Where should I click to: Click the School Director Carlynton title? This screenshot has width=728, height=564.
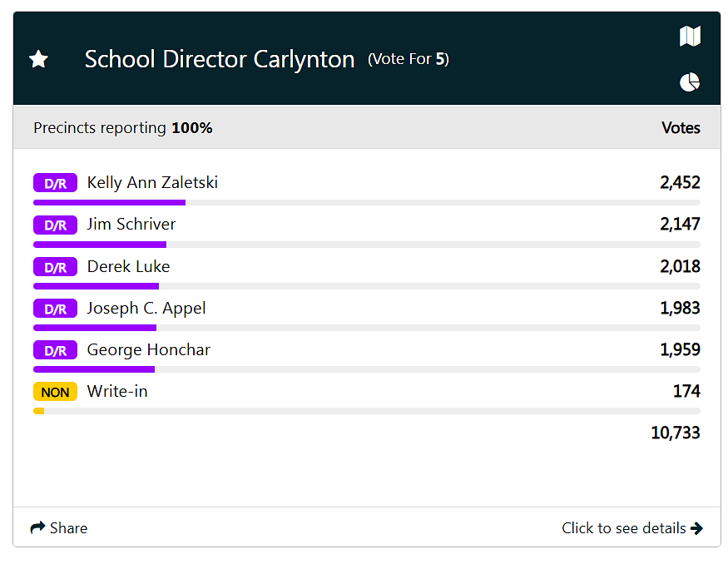(220, 59)
